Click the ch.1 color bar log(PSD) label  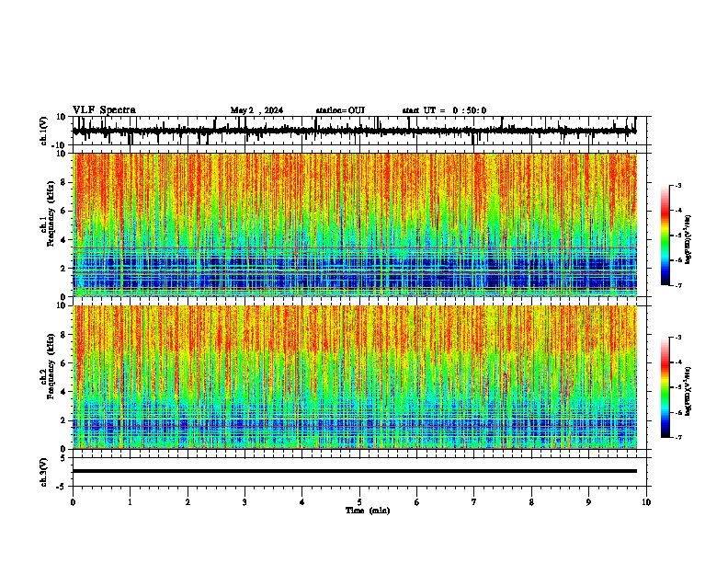pos(688,239)
